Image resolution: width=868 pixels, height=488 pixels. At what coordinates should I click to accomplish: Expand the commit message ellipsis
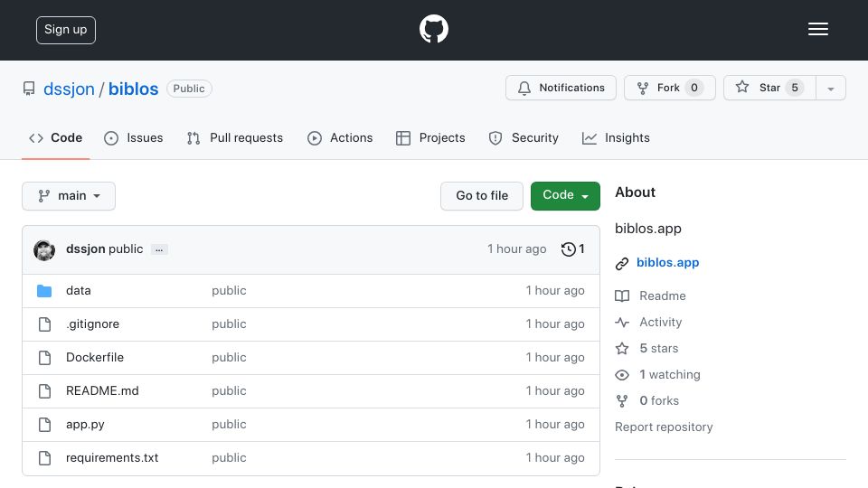tap(159, 250)
